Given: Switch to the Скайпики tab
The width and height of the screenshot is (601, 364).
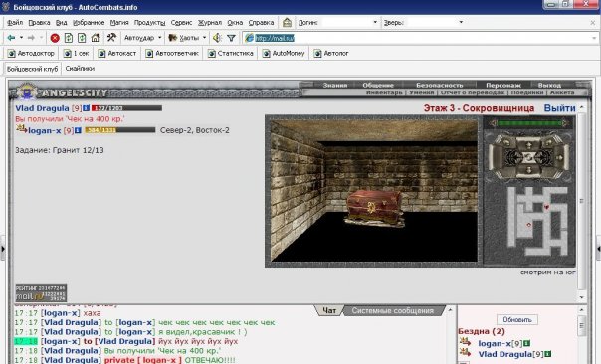Looking at the screenshot, I should (80, 69).
